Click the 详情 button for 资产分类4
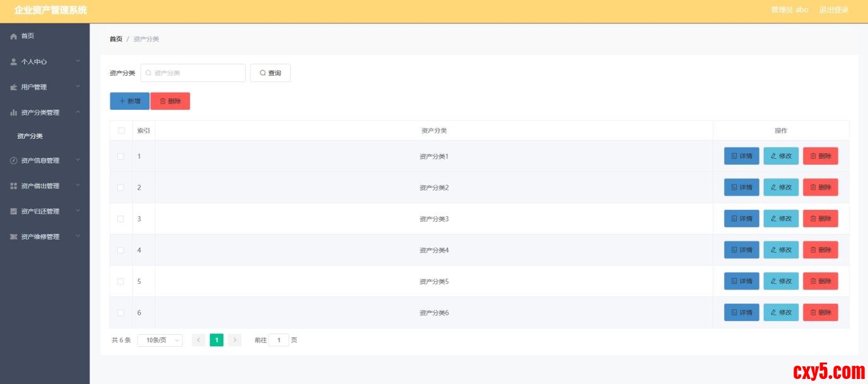The width and height of the screenshot is (868, 384). click(x=741, y=250)
